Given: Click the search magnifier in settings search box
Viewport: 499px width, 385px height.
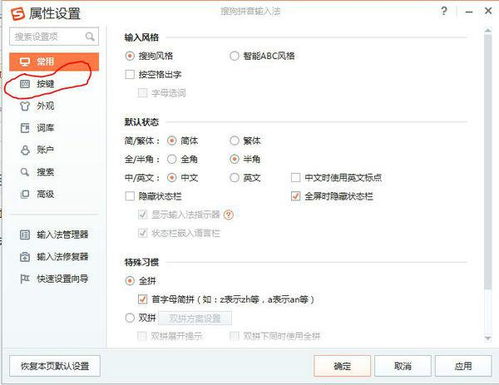Looking at the screenshot, I should [90, 36].
